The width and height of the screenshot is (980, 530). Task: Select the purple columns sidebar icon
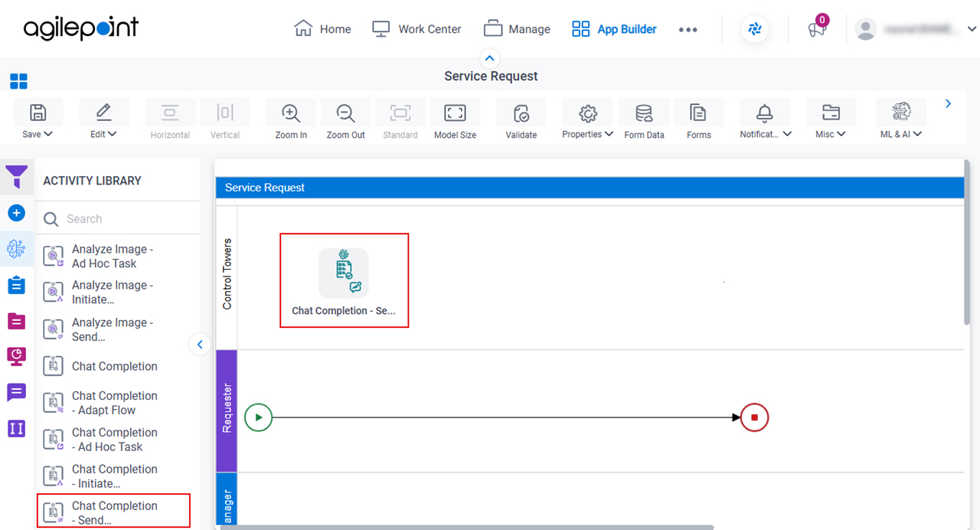coord(17,428)
